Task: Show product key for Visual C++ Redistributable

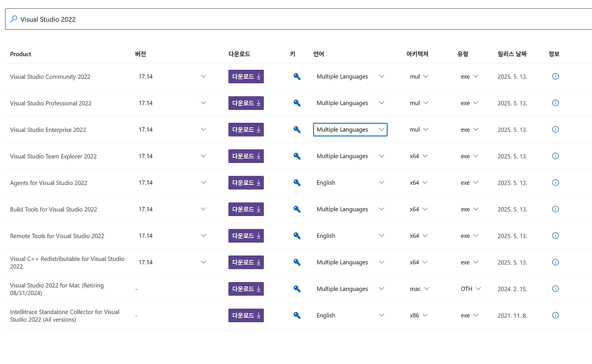Action: coord(297,262)
